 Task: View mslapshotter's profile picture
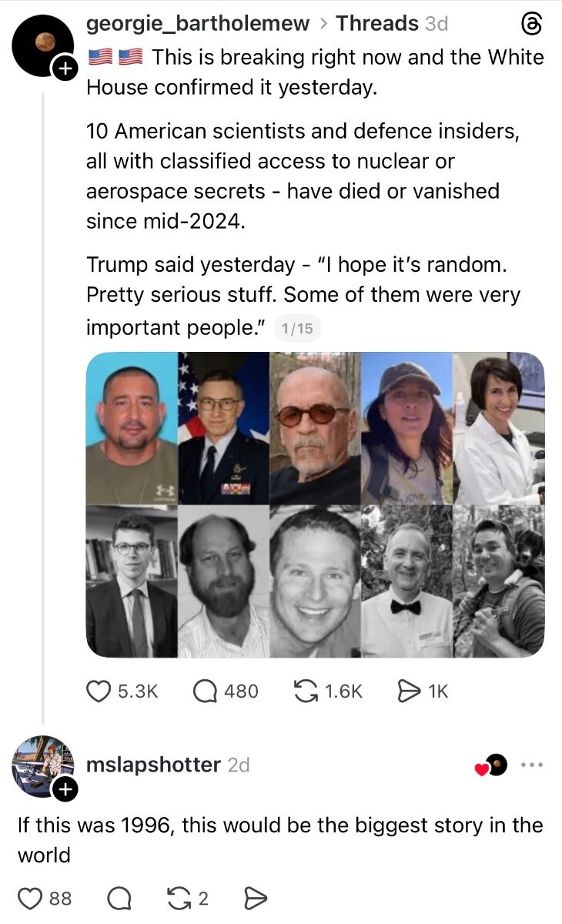[43, 766]
